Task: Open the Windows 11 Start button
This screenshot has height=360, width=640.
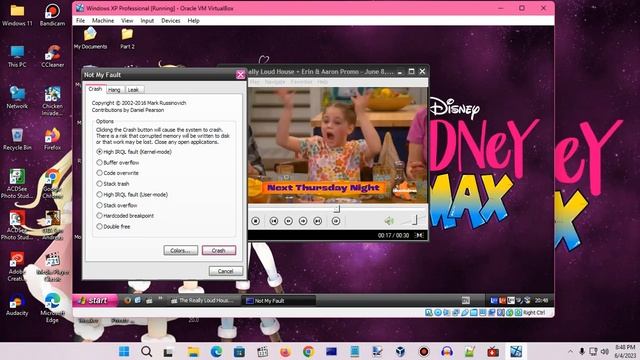Action: (x=124, y=351)
